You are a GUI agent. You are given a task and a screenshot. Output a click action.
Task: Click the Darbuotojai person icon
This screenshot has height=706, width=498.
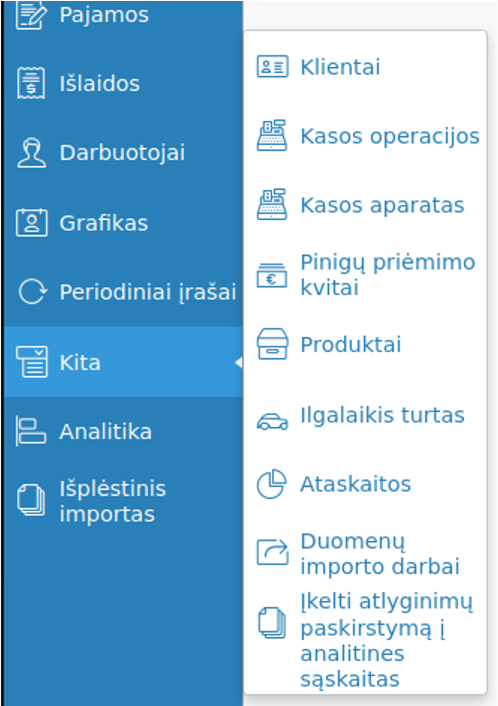[x=32, y=153]
